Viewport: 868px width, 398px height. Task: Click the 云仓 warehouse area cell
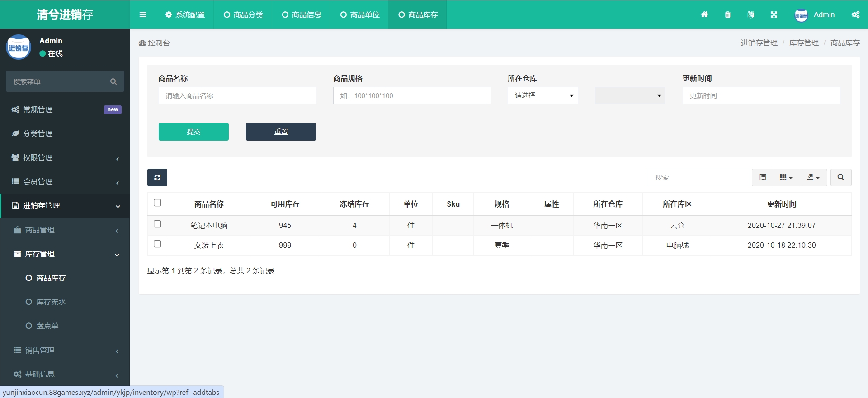tap(677, 225)
